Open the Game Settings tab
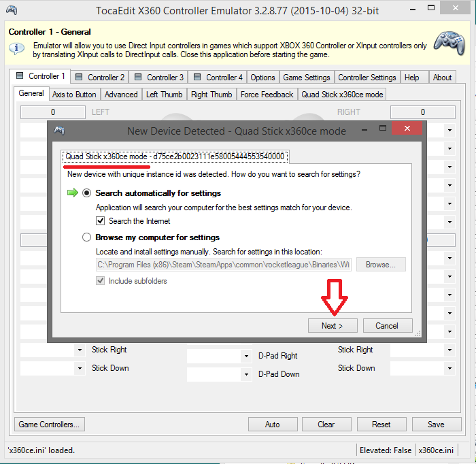 (307, 77)
